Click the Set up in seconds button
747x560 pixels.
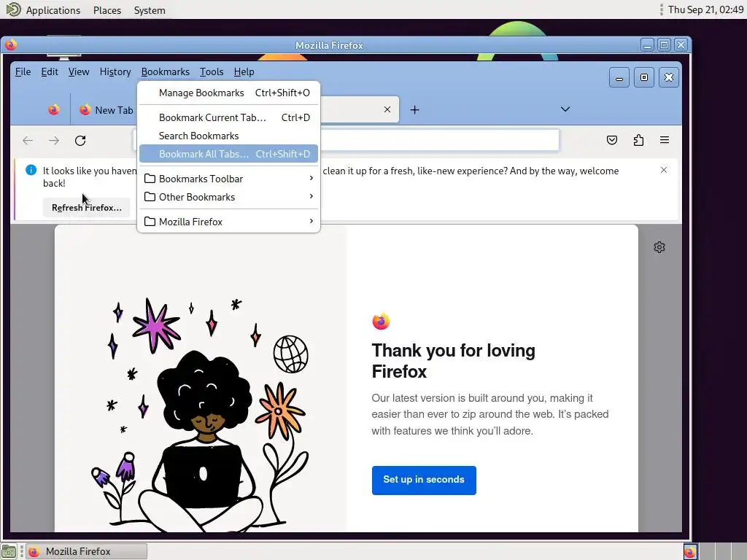[424, 480]
